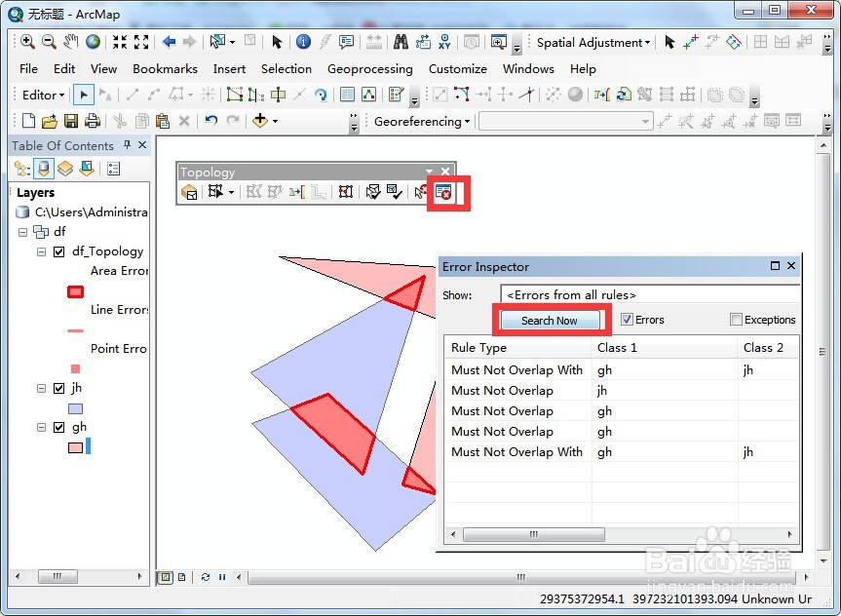Screen dimensions: 841x616
Task: Select first Must Not Overlap With row
Action: tap(622, 370)
